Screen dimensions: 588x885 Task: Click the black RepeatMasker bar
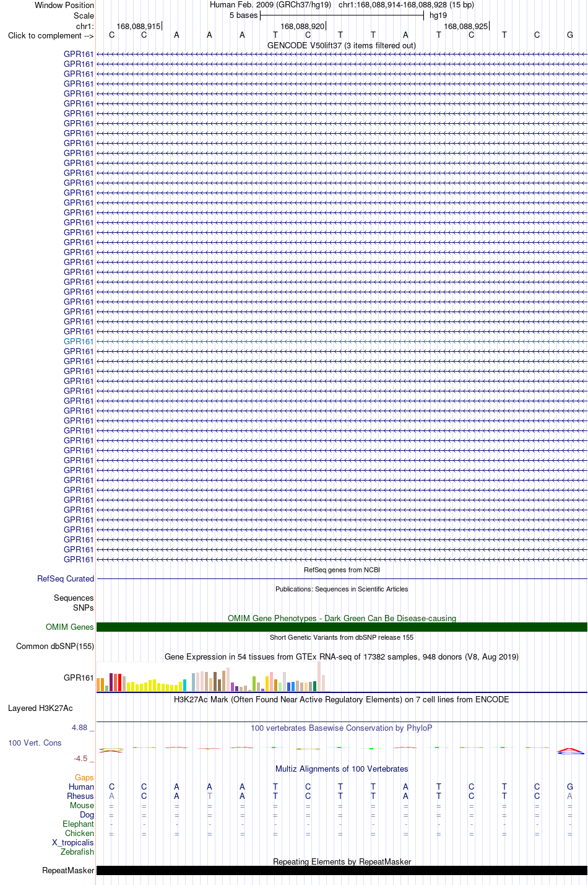point(342,870)
